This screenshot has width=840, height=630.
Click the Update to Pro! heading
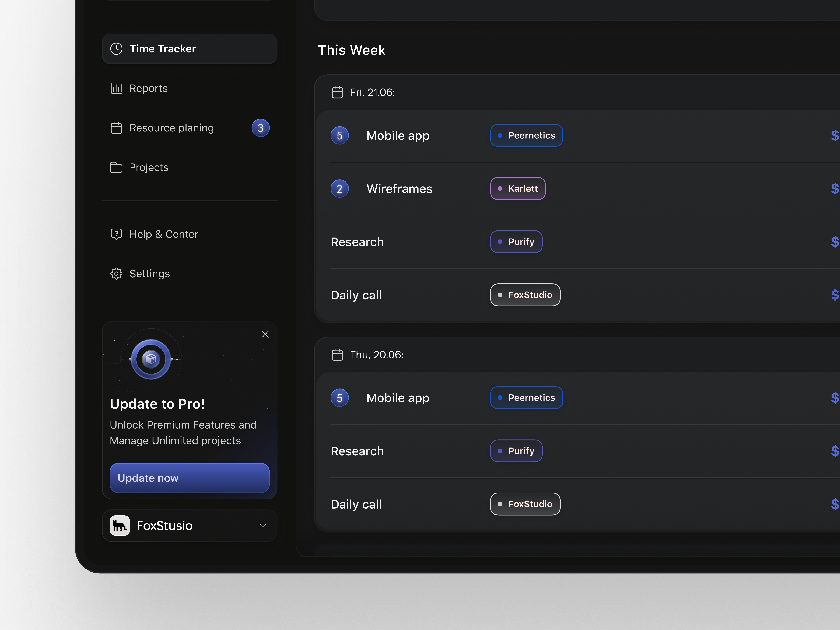[x=157, y=404]
